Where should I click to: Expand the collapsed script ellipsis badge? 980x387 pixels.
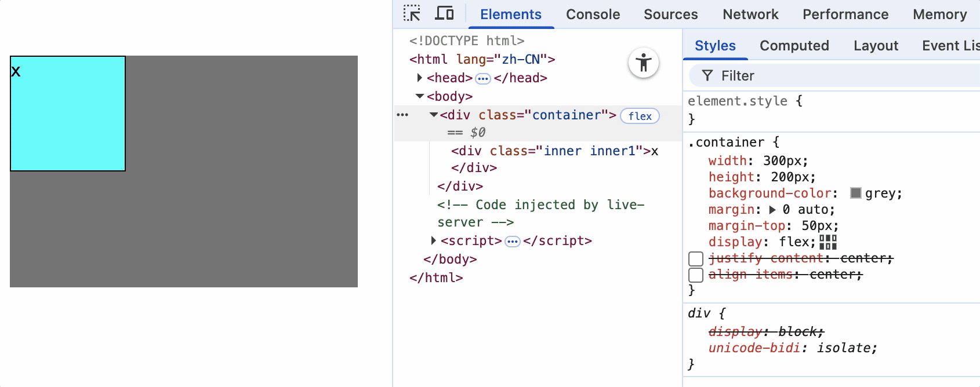513,241
